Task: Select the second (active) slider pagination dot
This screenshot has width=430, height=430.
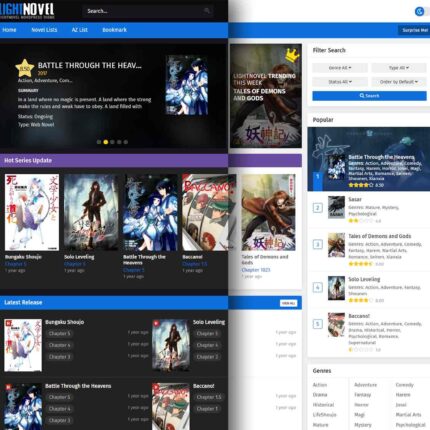Action: (106, 142)
